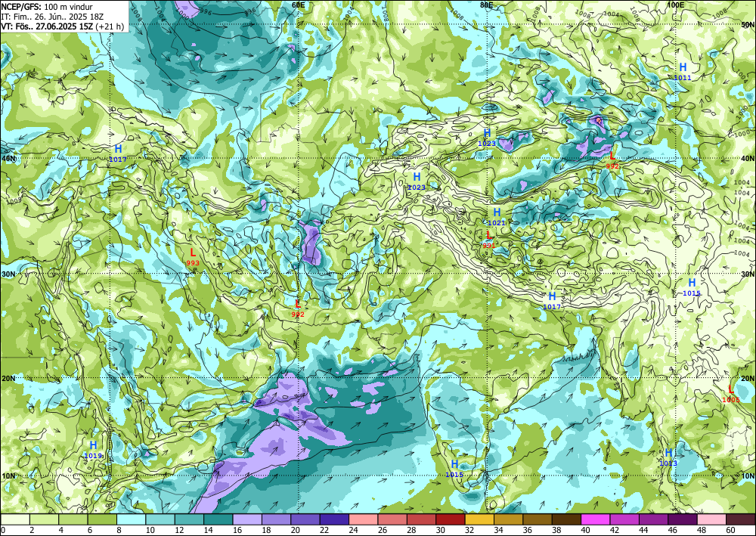The image size is (756, 536).
Task: Select the 36–38 brown legend swatch
Action: click(x=538, y=519)
